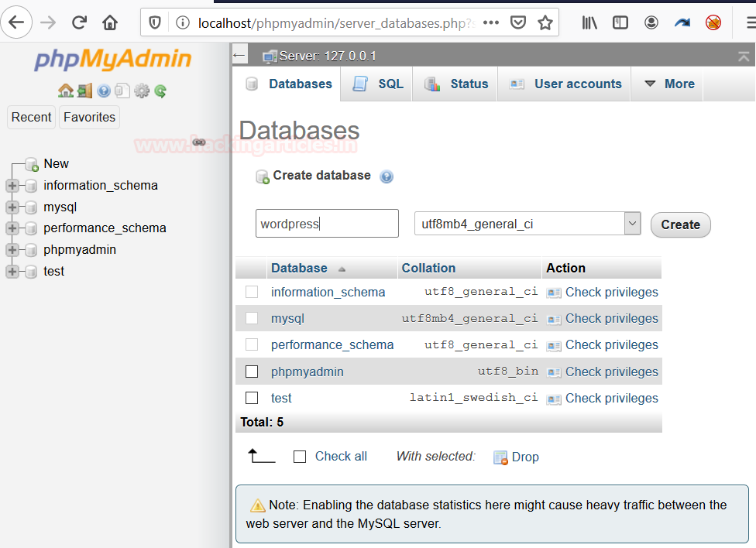Switch to the Databases tab
The height and width of the screenshot is (548, 756).
click(287, 84)
